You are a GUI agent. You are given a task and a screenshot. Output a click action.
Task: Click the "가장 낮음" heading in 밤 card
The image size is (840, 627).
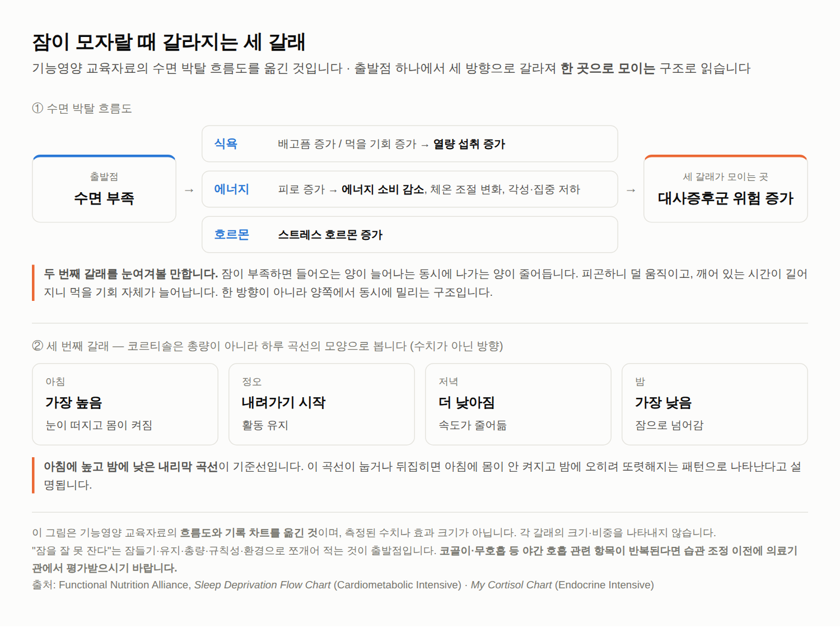pyautogui.click(x=664, y=402)
